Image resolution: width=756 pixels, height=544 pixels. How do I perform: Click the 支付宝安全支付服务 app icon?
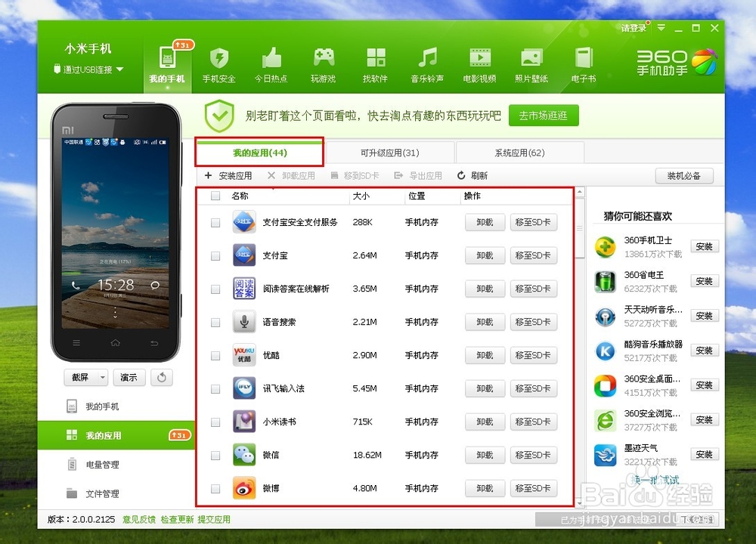point(244,222)
